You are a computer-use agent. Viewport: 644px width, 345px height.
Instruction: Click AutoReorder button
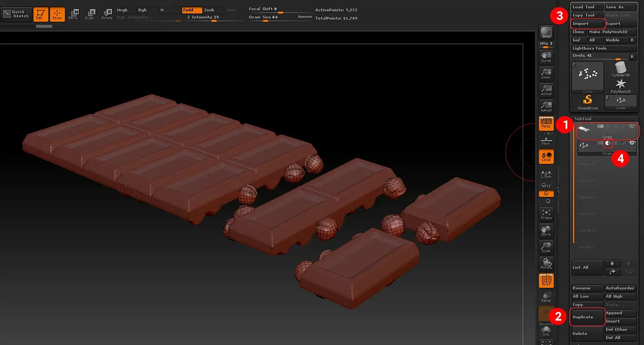pyautogui.click(x=621, y=288)
